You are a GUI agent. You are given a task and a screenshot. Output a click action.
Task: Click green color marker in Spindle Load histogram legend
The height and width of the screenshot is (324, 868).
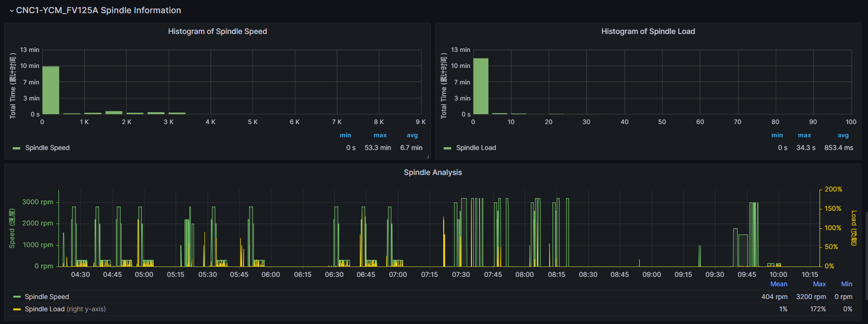click(x=447, y=148)
